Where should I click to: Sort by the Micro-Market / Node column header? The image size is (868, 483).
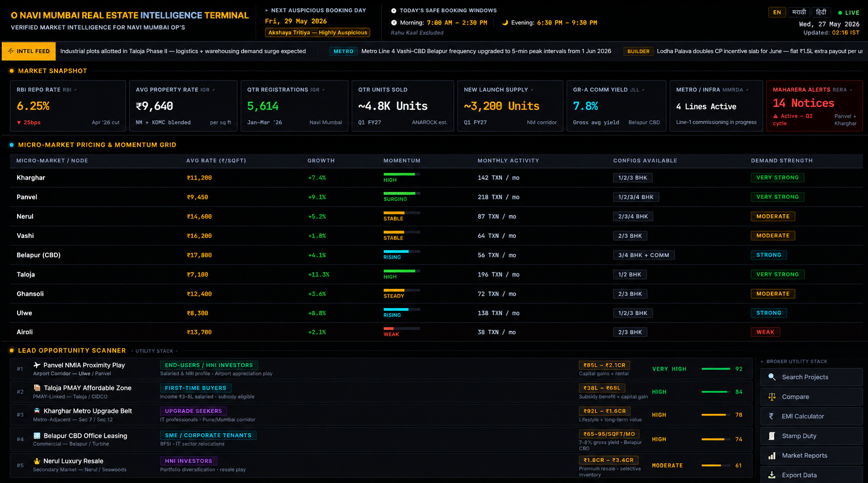pos(52,160)
